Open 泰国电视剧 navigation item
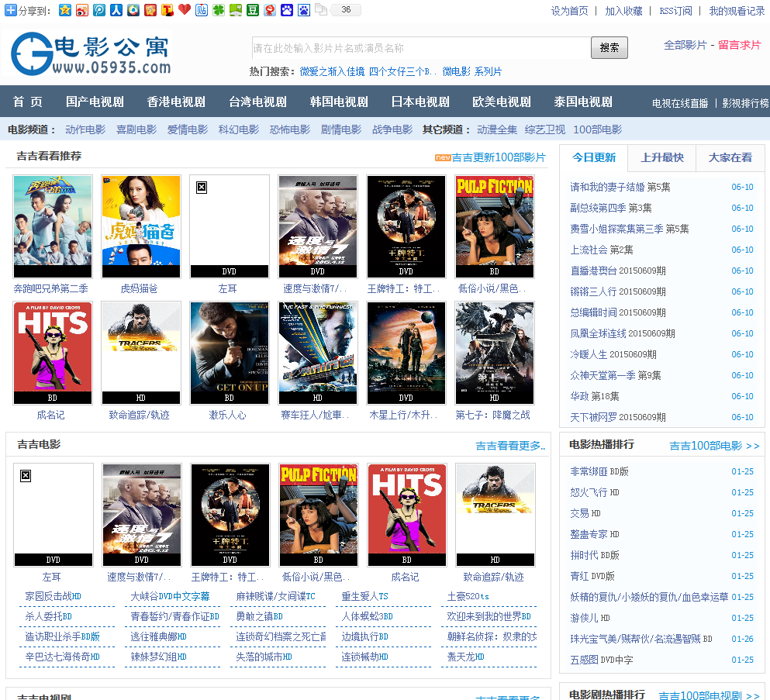 point(583,102)
